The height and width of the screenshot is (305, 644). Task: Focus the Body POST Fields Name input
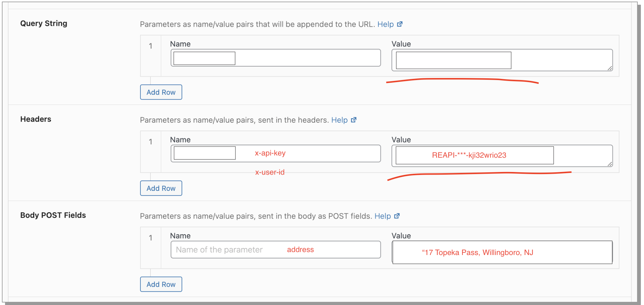point(276,250)
